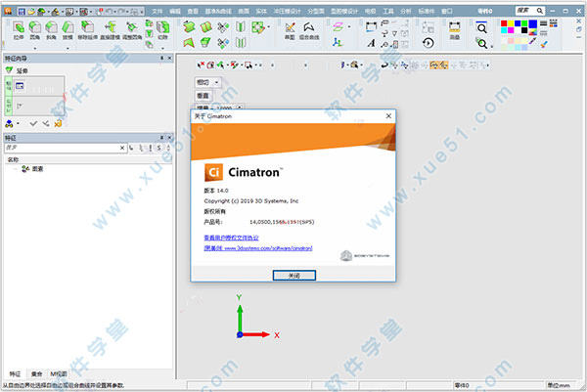Click the 关闭 button in About dialog
Viewport: 587px width, 392px height.
click(294, 276)
